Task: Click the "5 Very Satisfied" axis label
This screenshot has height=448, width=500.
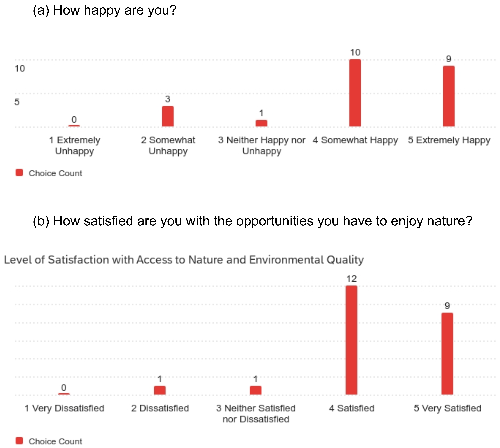Action: (x=448, y=408)
